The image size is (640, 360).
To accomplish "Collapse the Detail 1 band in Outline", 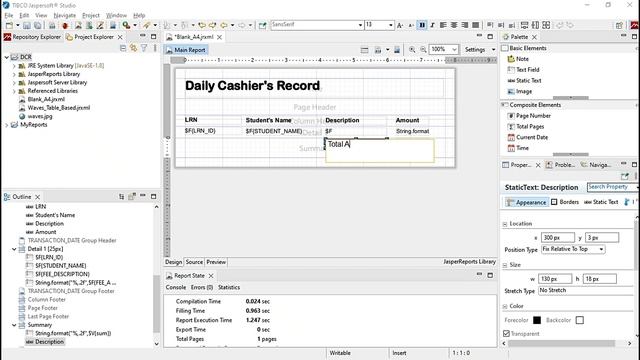I will pos(14,249).
